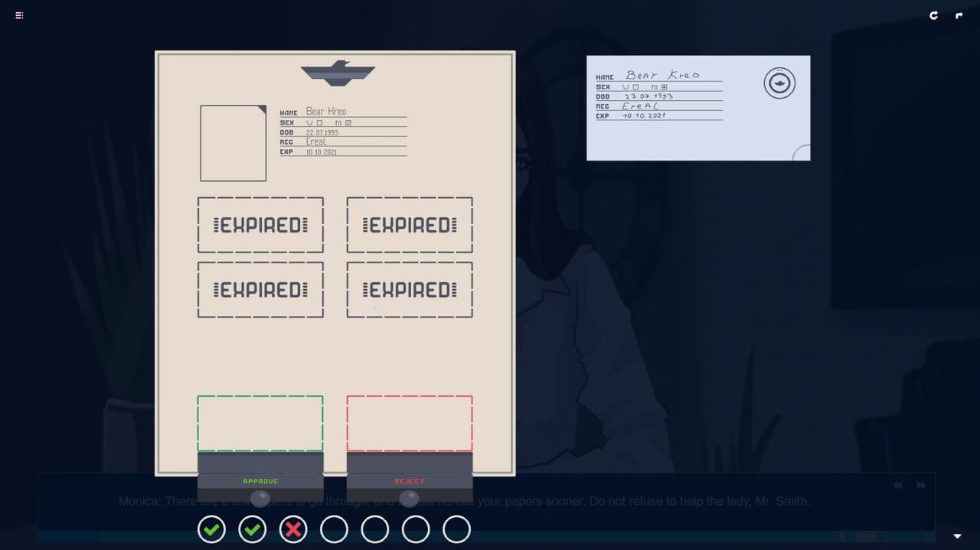The height and width of the screenshot is (550, 980).
Task: Click the red dashed rejection stamp area
Action: click(410, 423)
